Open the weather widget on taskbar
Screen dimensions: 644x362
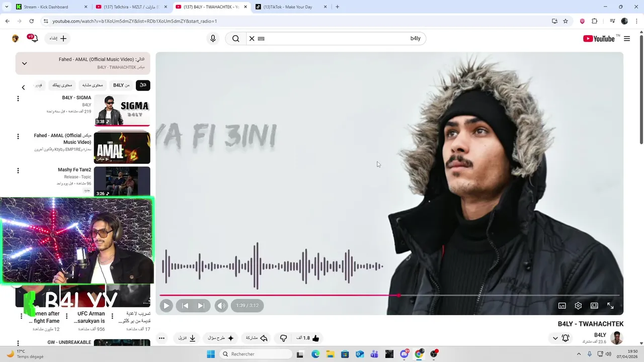coord(24,354)
